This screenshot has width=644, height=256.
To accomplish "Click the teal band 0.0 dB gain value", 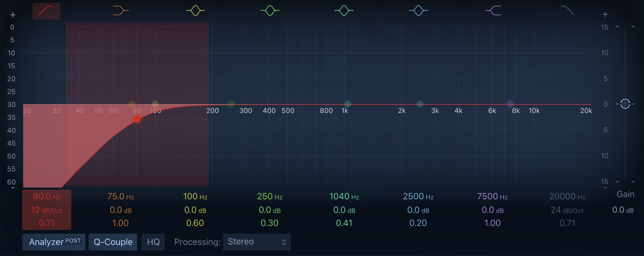I will (x=344, y=210).
